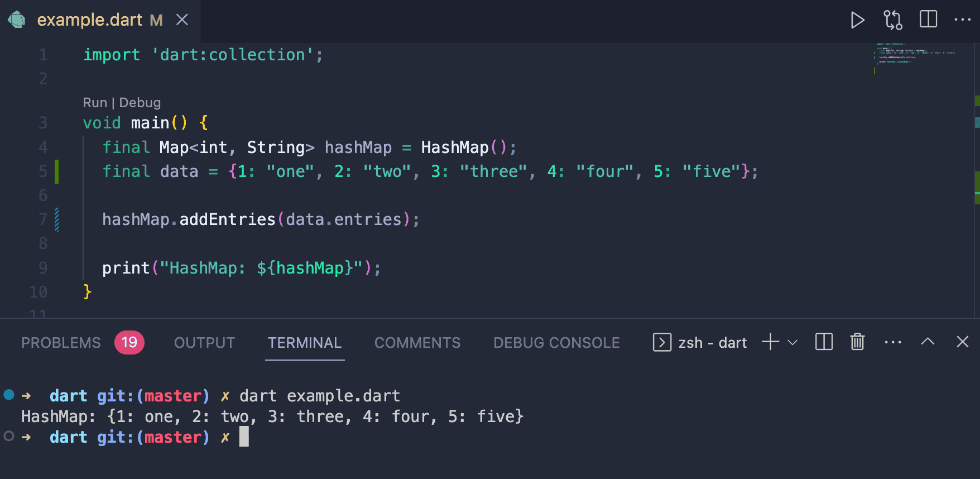The height and width of the screenshot is (479, 980).
Task: Click on 'dart:collection' import string
Action: pyautogui.click(x=233, y=55)
